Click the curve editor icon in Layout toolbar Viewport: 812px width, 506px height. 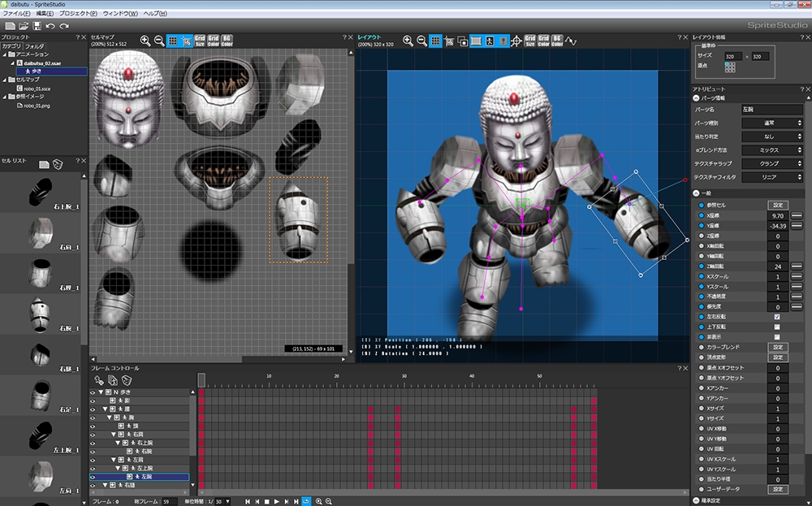coord(572,41)
